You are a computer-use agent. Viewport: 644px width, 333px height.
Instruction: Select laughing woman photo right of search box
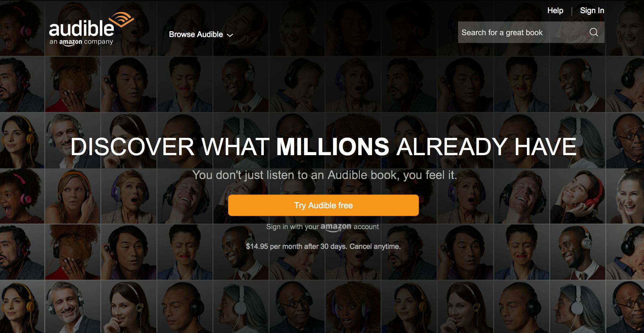(x=625, y=28)
